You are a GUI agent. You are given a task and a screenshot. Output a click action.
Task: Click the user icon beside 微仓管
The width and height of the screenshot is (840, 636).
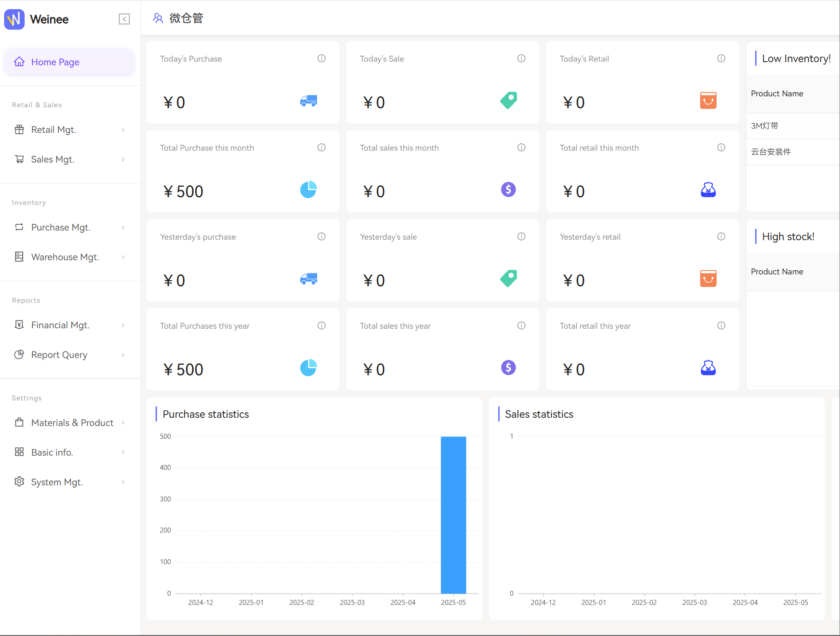tap(158, 18)
